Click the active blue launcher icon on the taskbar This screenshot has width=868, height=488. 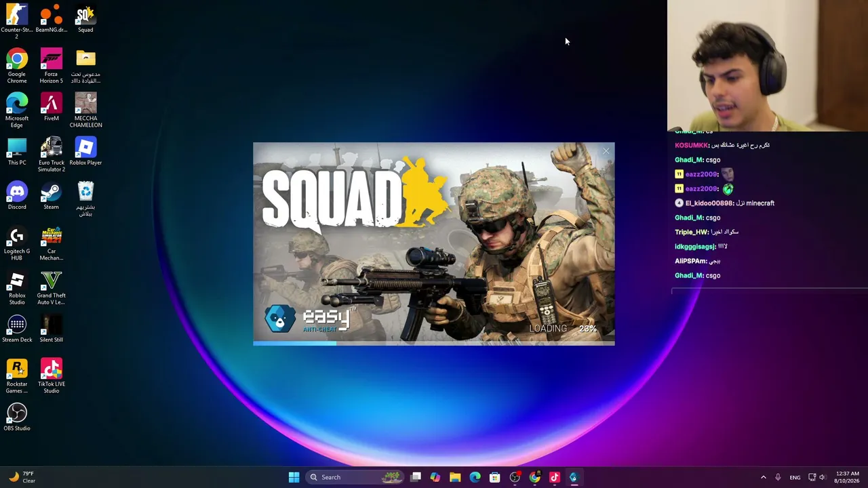coord(574,477)
